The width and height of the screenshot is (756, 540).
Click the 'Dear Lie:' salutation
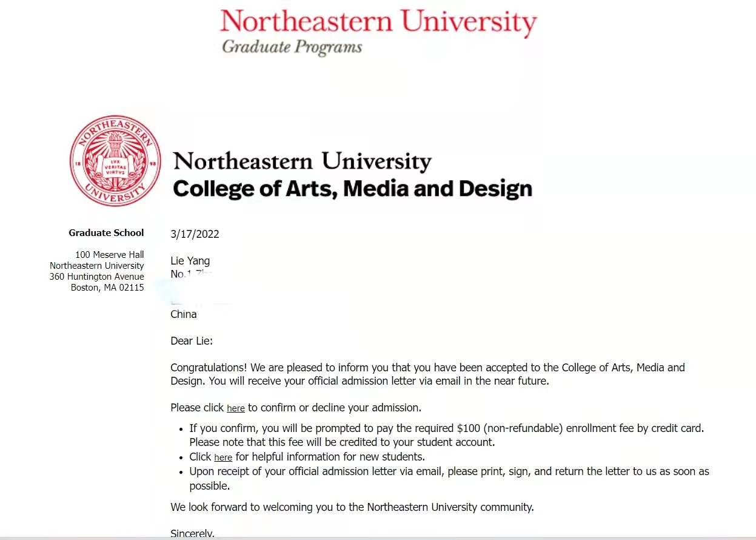tap(192, 341)
